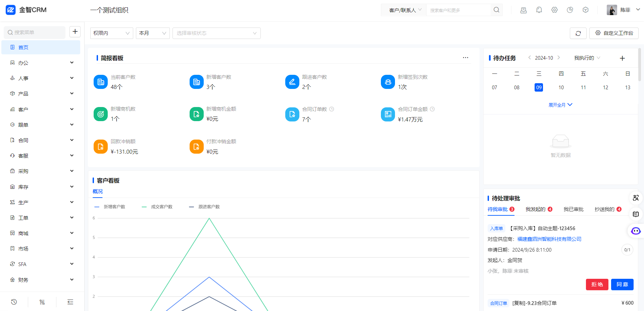This screenshot has width=644, height=311.
Task: Click the 付款冲销金额 orange icon
Action: pyautogui.click(x=197, y=147)
